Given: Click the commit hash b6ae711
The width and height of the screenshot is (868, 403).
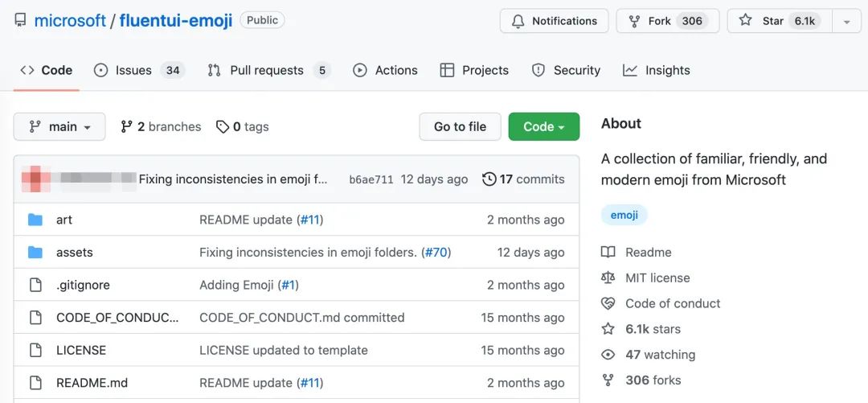Looking at the screenshot, I should click(x=371, y=179).
